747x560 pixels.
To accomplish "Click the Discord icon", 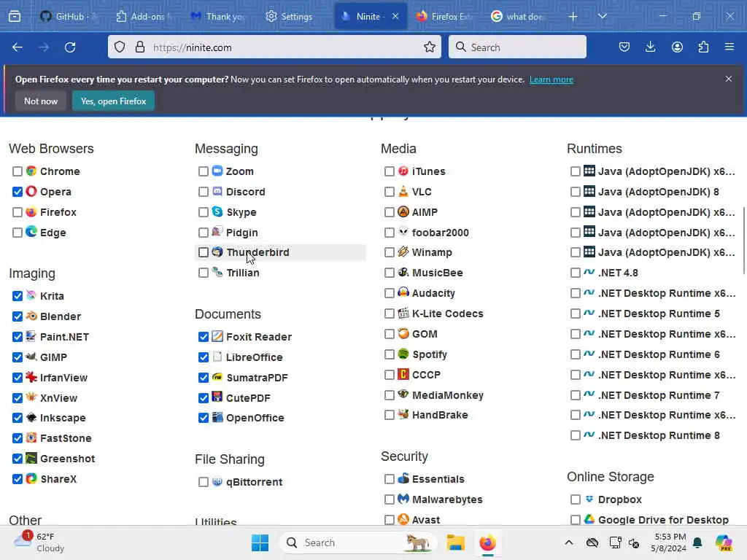I will (x=217, y=192).
